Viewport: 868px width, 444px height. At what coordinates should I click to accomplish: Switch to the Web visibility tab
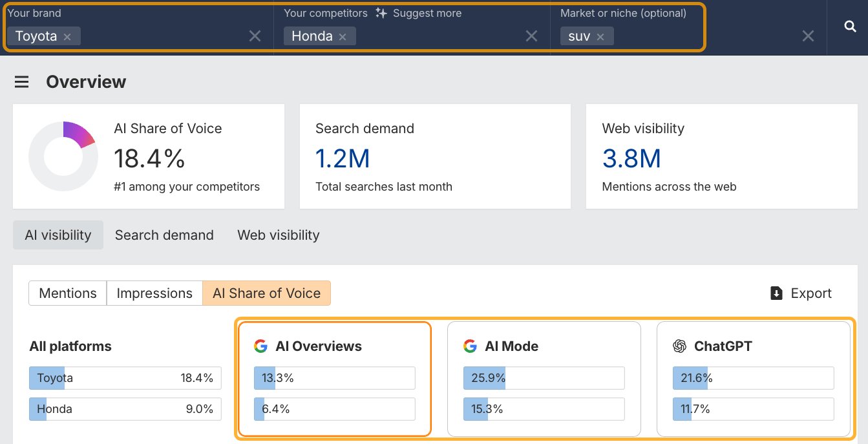tap(278, 235)
